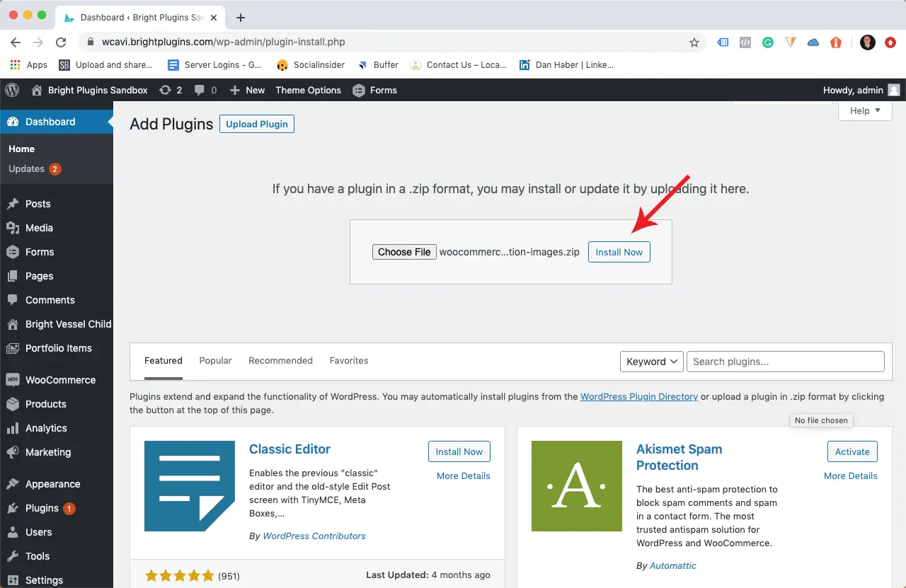Switch to the Popular plugins tab

[x=215, y=360]
